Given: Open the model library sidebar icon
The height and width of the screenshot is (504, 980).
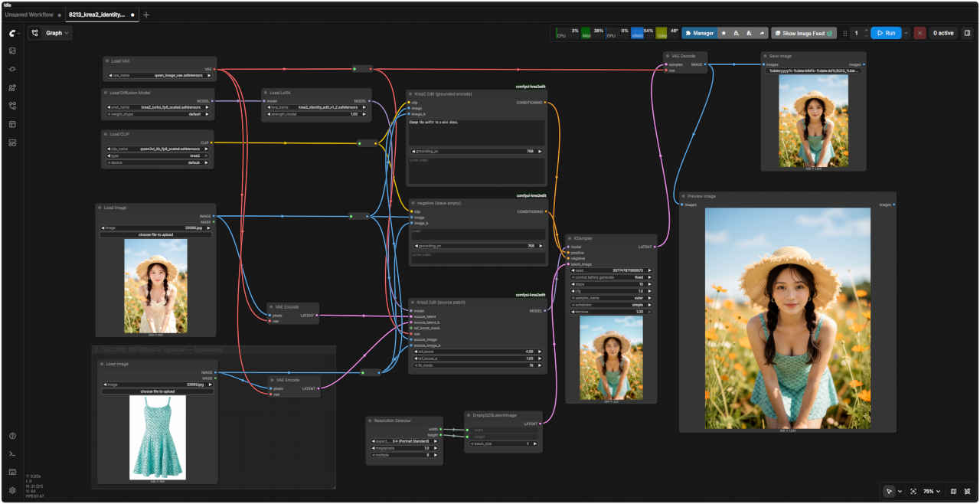Looking at the screenshot, I should (x=12, y=87).
